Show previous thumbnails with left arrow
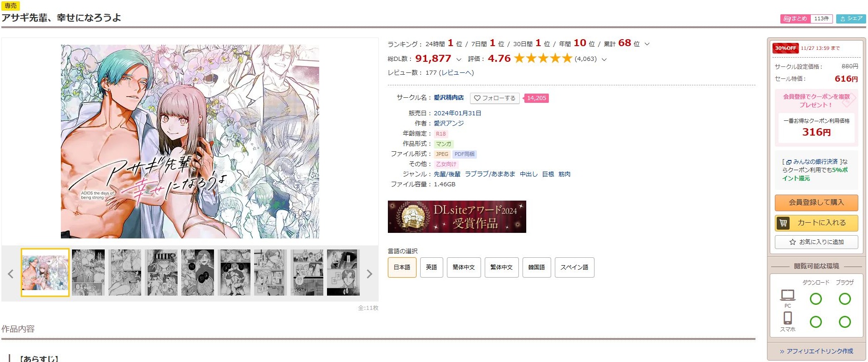Viewport: 868px width, 362px height. click(x=11, y=274)
